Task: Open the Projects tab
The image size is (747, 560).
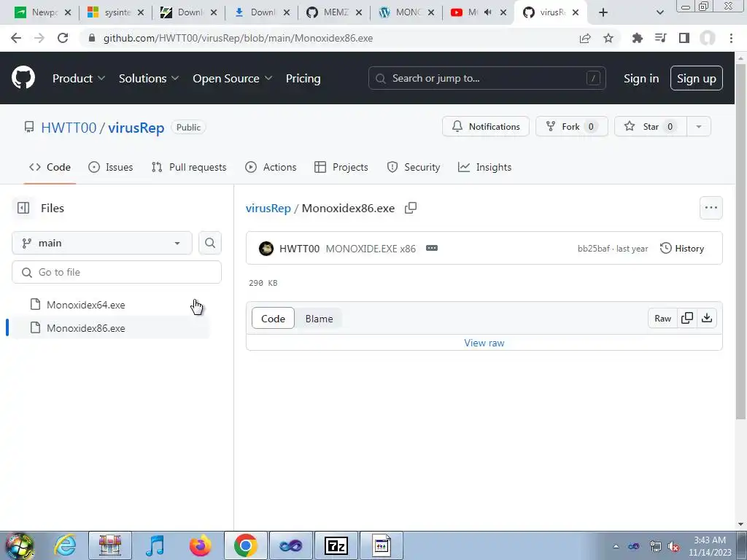Action: [x=341, y=167]
